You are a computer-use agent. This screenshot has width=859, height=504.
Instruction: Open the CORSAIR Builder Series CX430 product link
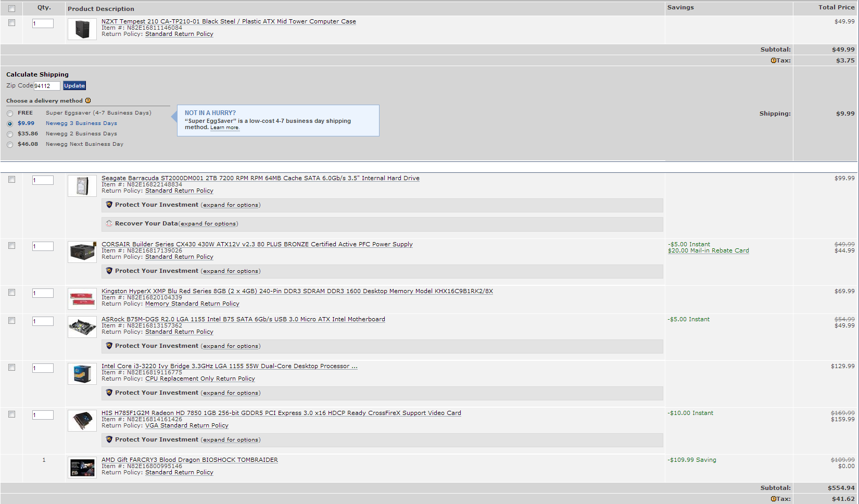coord(257,244)
